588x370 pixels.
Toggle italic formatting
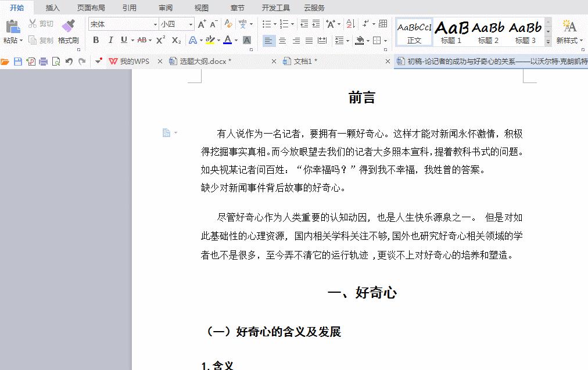[110, 41]
